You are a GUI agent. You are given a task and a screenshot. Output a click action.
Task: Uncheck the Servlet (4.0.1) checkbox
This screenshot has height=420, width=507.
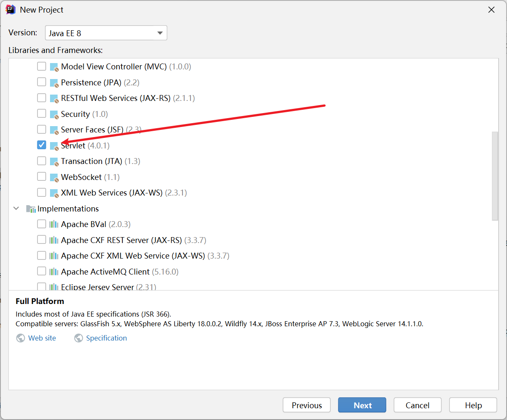(42, 145)
